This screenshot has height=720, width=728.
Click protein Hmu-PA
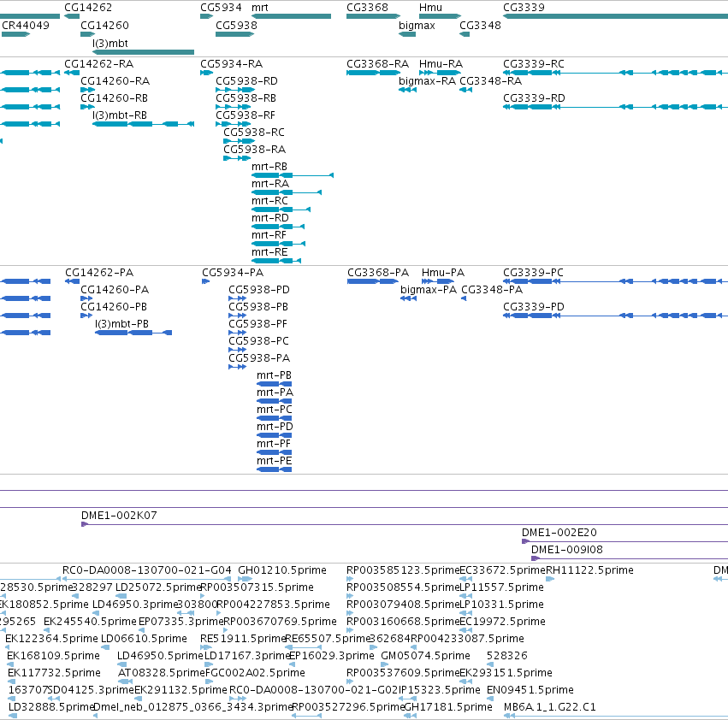[x=438, y=281]
